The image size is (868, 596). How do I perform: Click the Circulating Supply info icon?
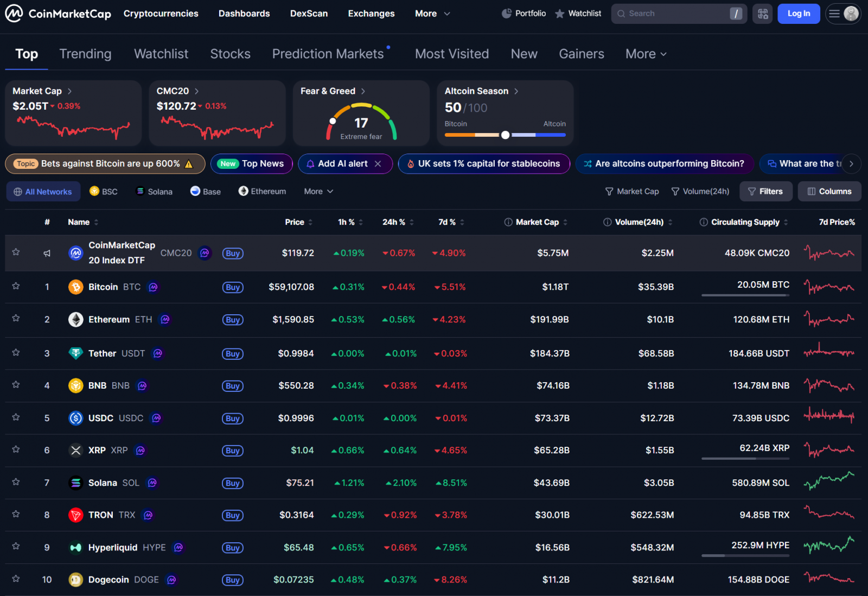tap(704, 222)
